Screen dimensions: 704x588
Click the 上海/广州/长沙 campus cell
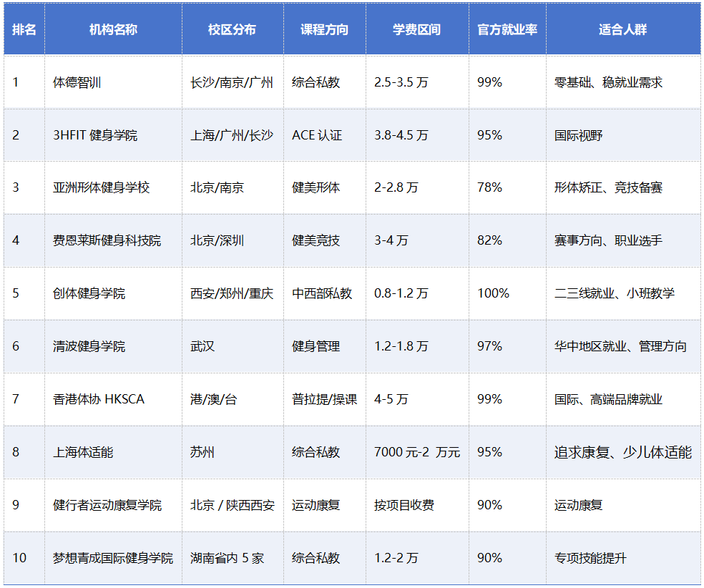(233, 135)
